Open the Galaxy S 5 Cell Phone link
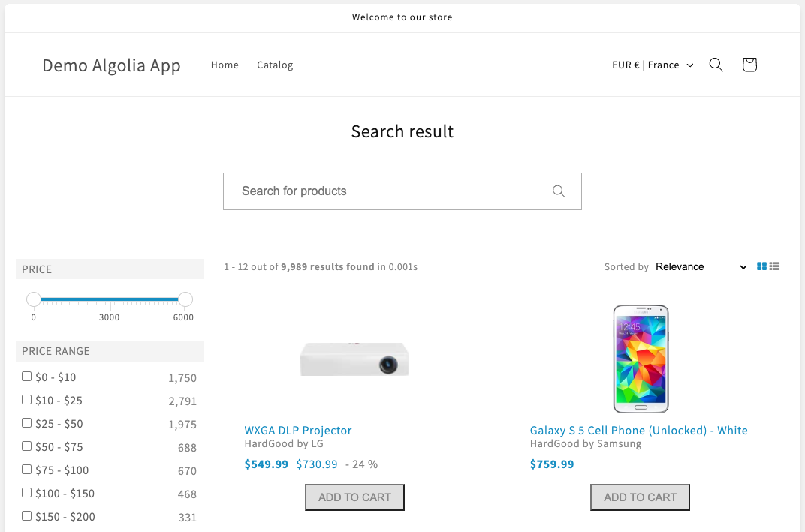Image resolution: width=805 pixels, height=532 pixels. 638,430
